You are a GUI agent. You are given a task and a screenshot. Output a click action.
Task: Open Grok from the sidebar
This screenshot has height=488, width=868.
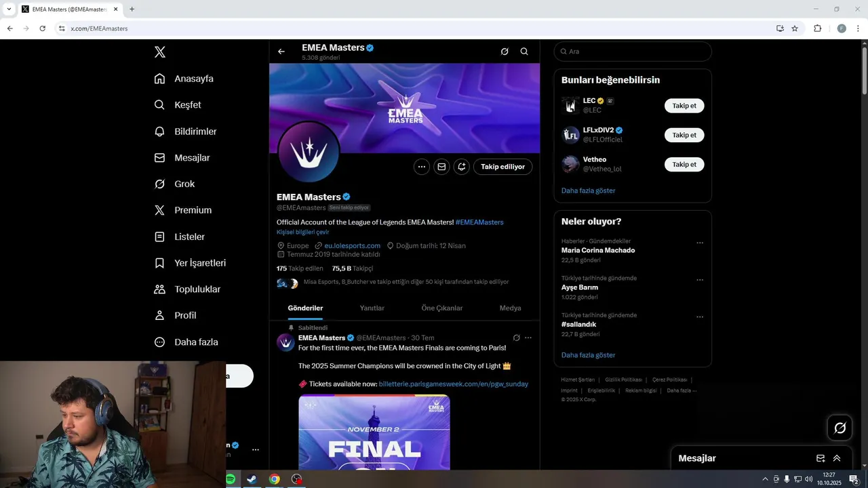(x=174, y=184)
